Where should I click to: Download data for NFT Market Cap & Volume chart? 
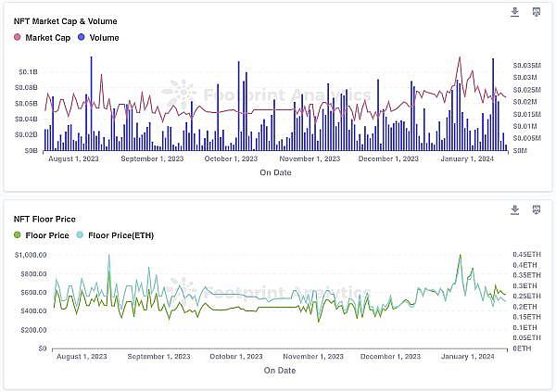pos(515,12)
